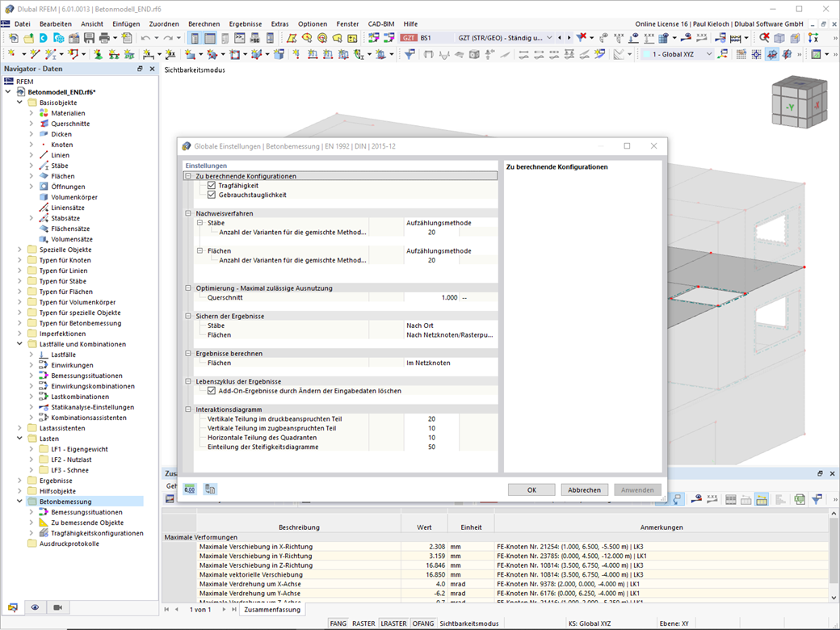Toggle LRASTER in the status bar
The image size is (840, 630).
coord(393,624)
